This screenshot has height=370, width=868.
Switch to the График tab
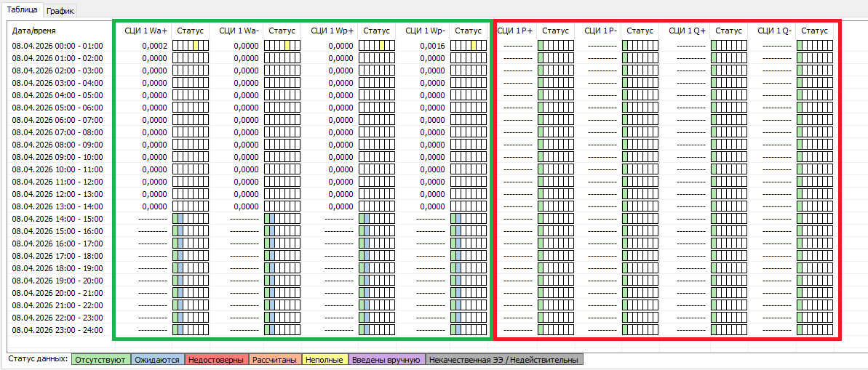pos(61,10)
